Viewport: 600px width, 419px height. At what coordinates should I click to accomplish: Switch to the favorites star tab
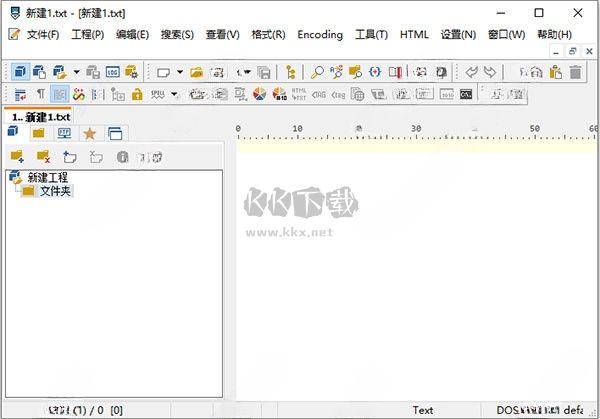[x=89, y=133]
